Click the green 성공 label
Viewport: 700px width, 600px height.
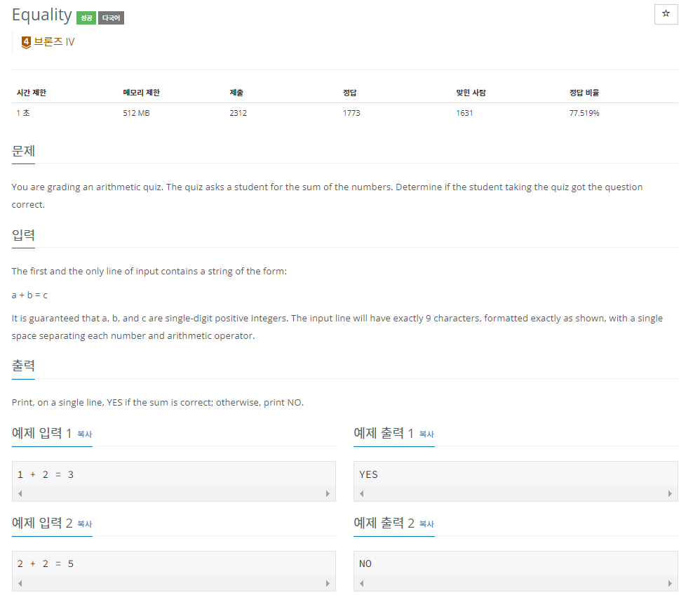[86, 18]
